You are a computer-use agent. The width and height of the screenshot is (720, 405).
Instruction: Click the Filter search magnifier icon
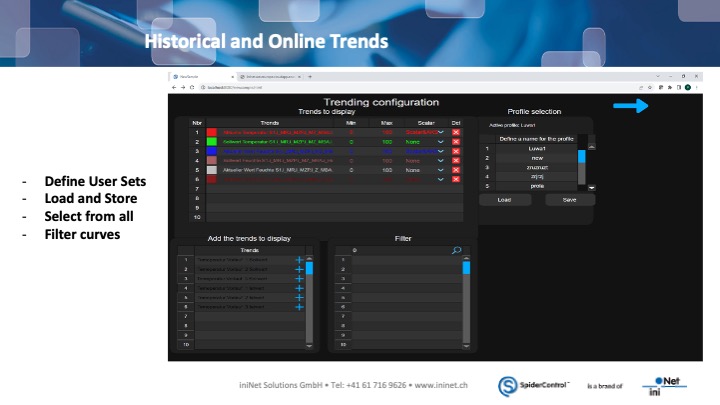[x=456, y=250]
